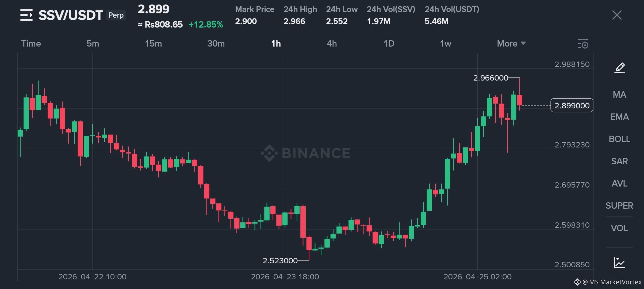The image size is (644, 289).
Task: Switch to the 30m interval
Action: [216, 43]
